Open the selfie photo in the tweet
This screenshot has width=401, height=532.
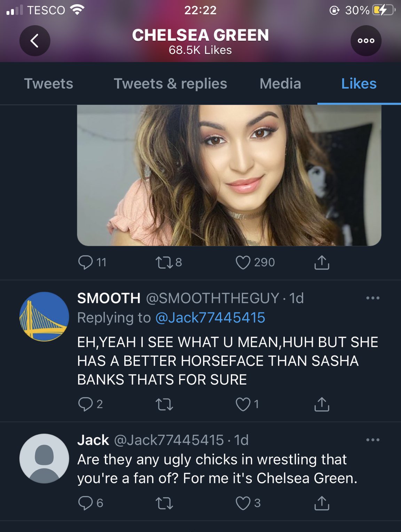(229, 175)
